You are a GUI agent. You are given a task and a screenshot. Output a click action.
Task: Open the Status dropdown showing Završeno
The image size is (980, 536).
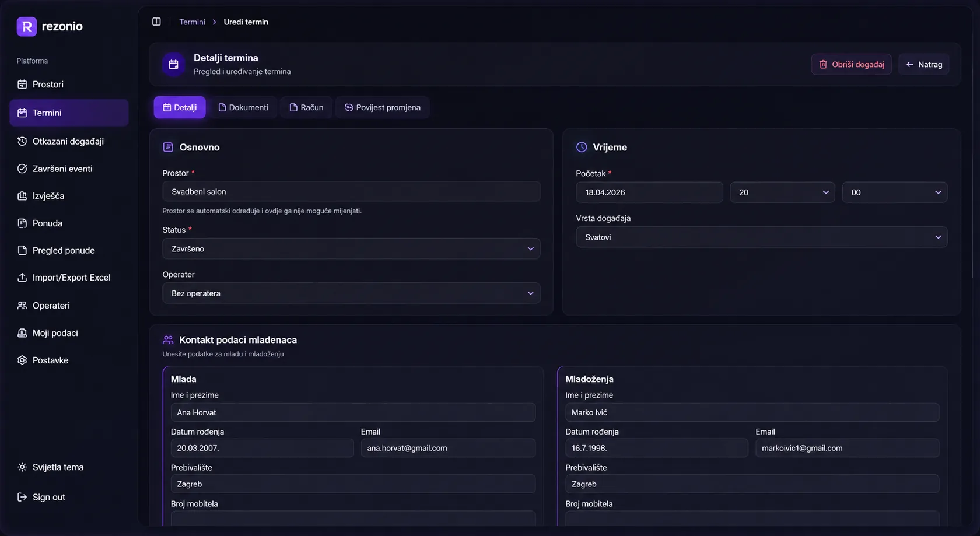point(351,248)
